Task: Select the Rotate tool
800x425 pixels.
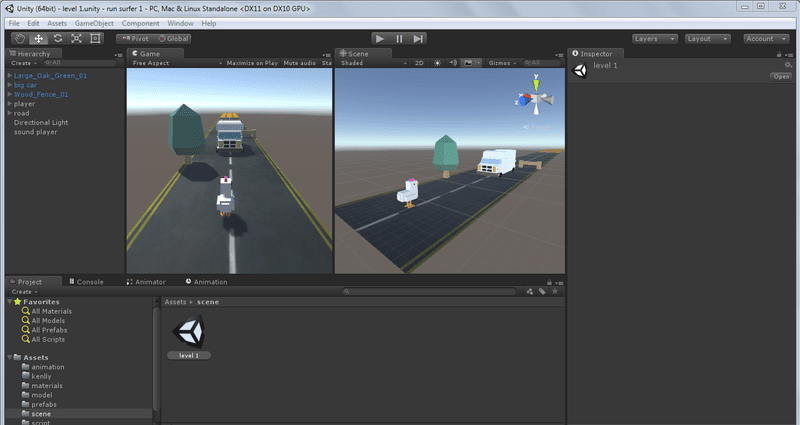Action: coord(58,38)
